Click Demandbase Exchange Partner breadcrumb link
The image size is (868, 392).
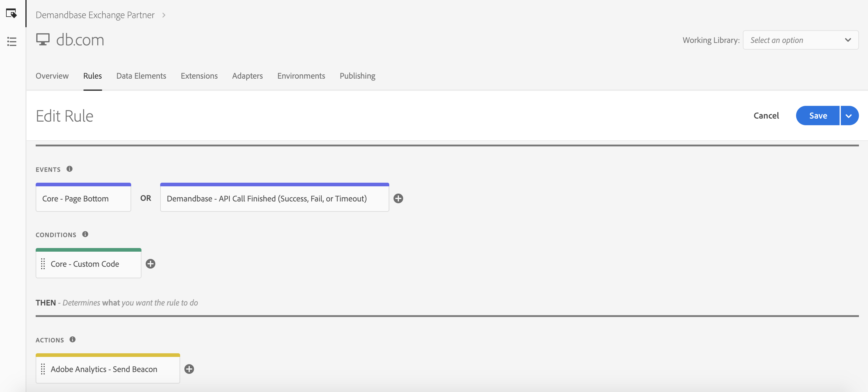95,15
